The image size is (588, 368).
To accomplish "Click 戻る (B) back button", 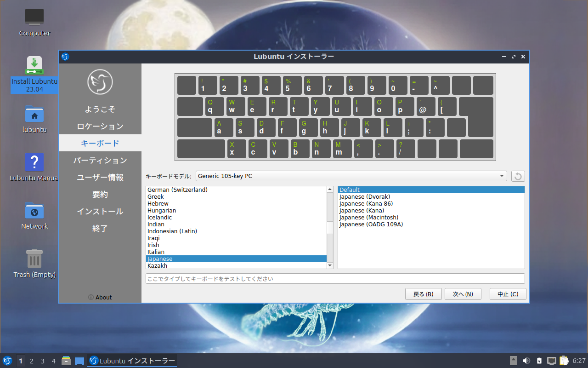I will (423, 294).
